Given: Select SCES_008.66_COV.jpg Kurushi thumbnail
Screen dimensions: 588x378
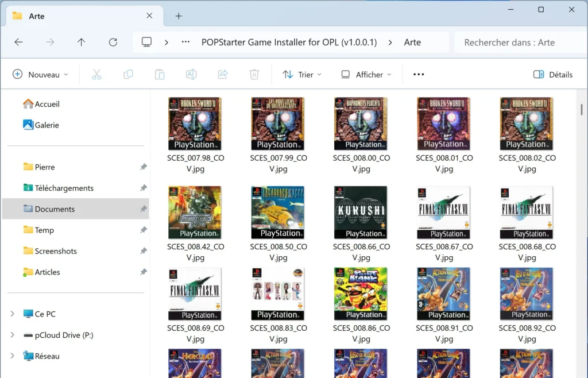Looking at the screenshot, I should [x=361, y=212].
